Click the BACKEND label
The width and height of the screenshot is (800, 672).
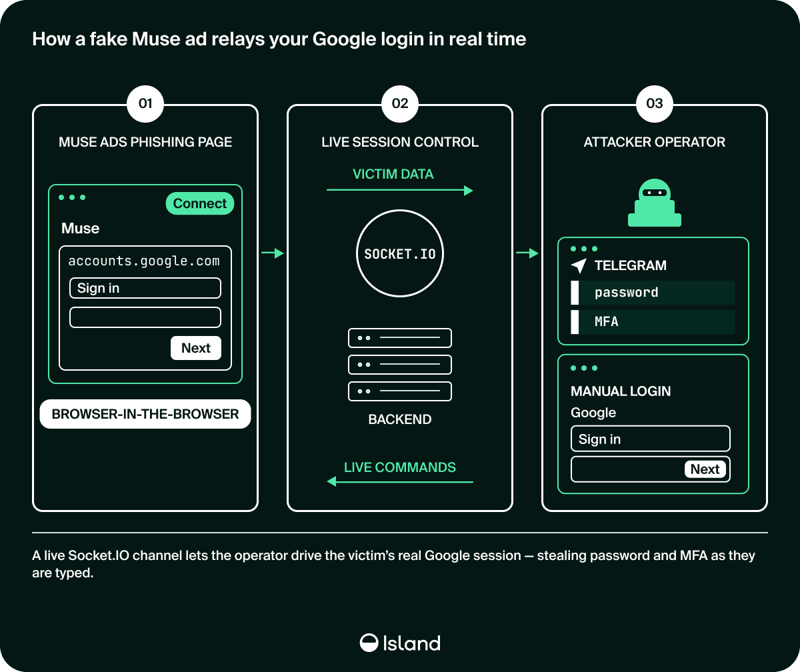click(x=400, y=419)
